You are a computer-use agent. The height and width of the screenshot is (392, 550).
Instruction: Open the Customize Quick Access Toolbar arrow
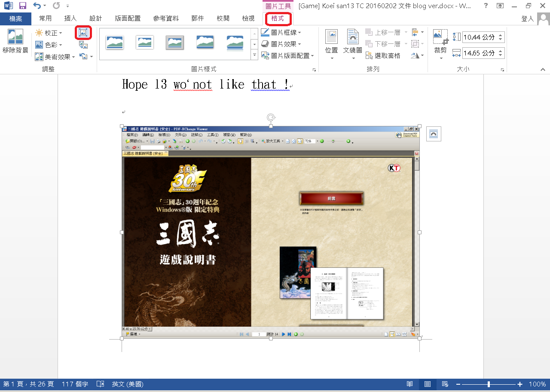68,6
